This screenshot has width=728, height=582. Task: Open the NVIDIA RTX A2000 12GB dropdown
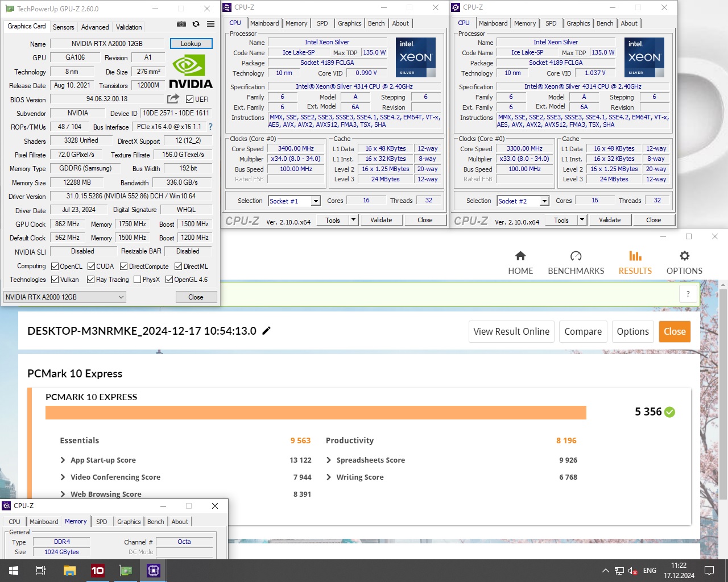tap(65, 297)
